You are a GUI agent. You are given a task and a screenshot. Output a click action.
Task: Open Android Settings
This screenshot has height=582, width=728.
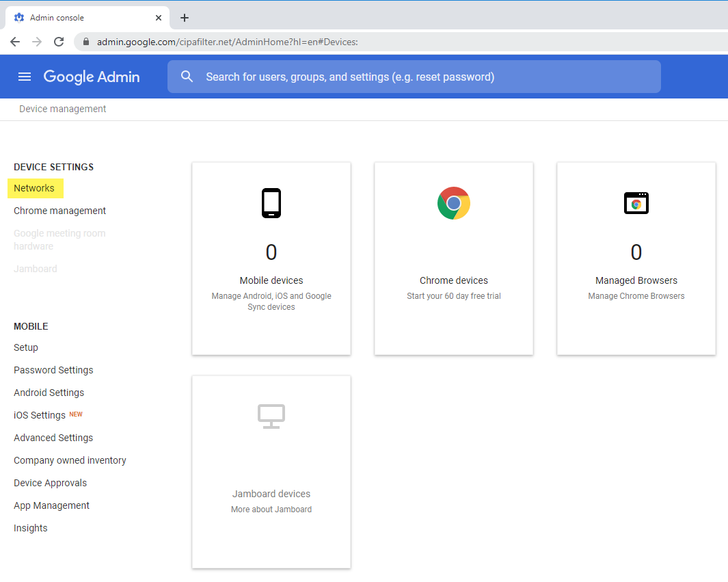49,393
